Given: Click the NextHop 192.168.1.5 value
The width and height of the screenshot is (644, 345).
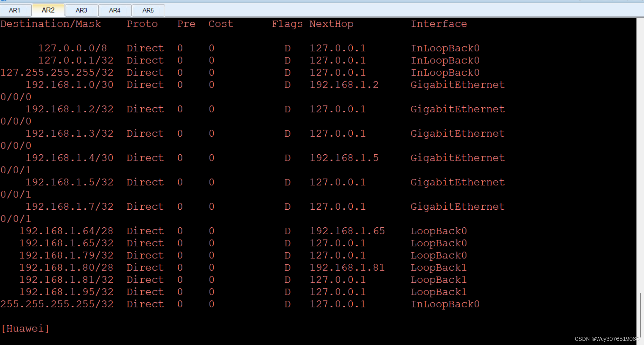Looking at the screenshot, I should click(x=344, y=158).
